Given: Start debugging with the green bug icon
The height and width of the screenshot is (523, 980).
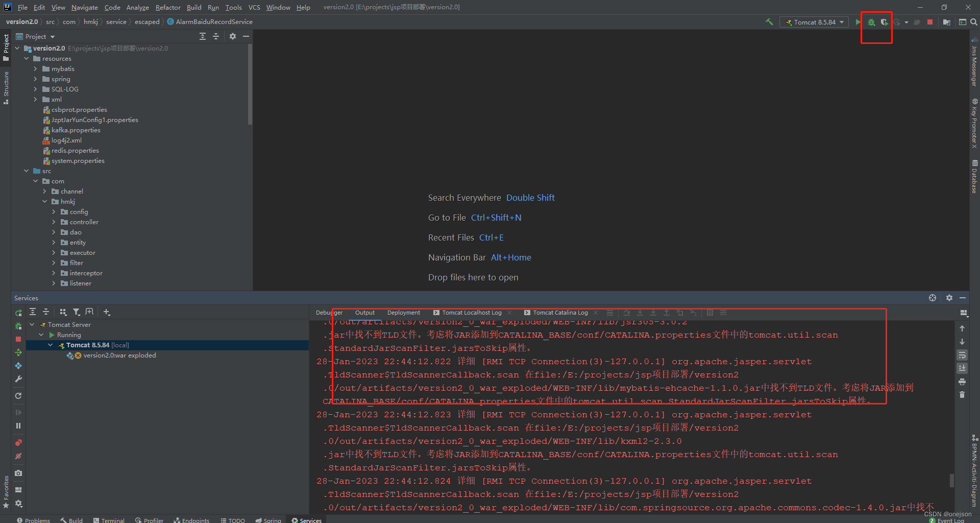Looking at the screenshot, I should coord(871,22).
